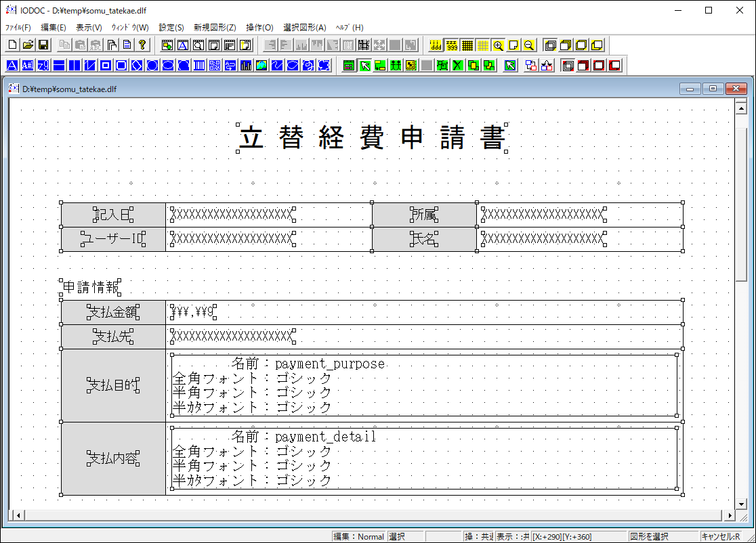Viewport: 756px width, 543px height.
Task: Save the form with the floppy disk icon
Action: [43, 45]
